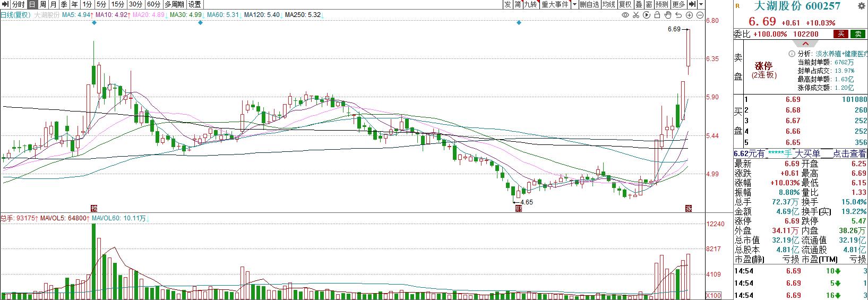Switch to the 分时 intraday tab
The image size is (868, 300).
(18, 4)
